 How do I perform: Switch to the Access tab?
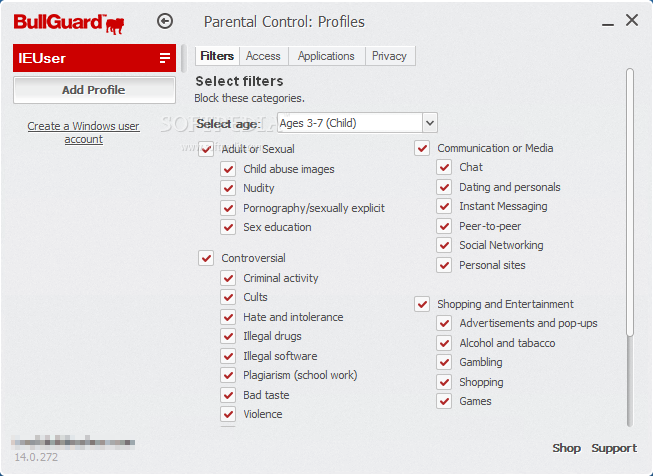pyautogui.click(x=263, y=56)
